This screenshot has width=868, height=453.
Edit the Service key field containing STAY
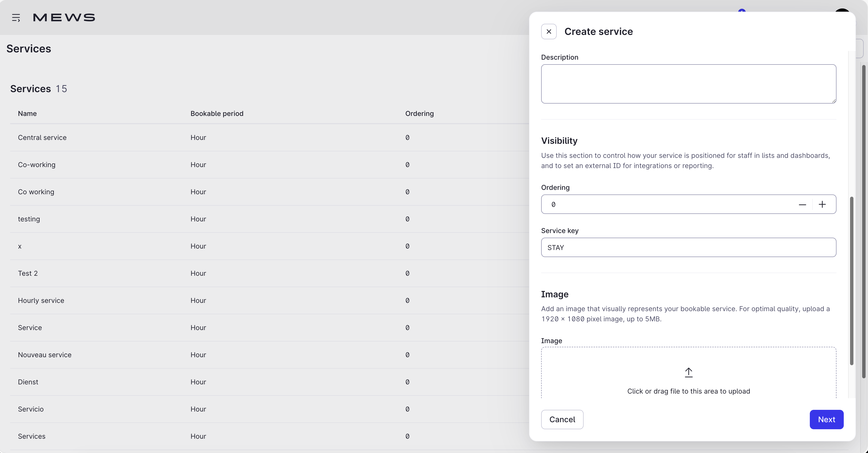click(x=688, y=247)
